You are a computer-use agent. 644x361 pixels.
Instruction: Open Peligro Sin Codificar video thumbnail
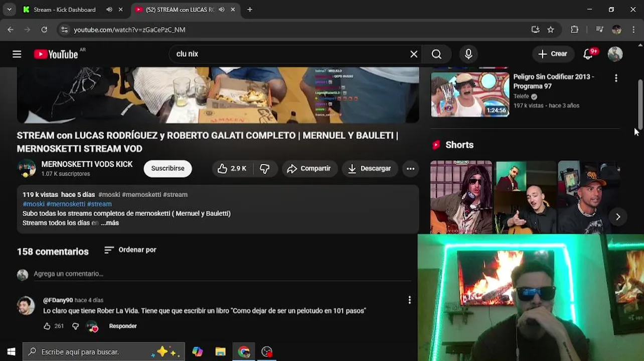[x=470, y=94]
